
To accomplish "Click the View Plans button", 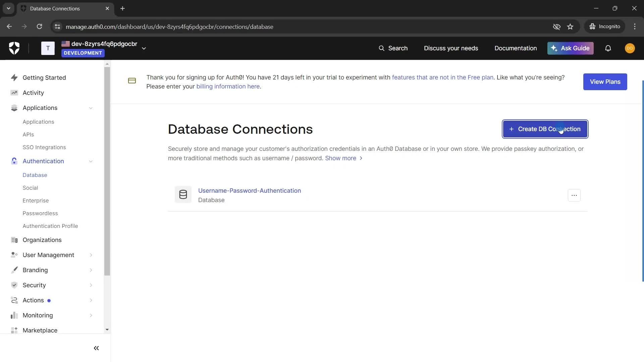I will tap(605, 82).
